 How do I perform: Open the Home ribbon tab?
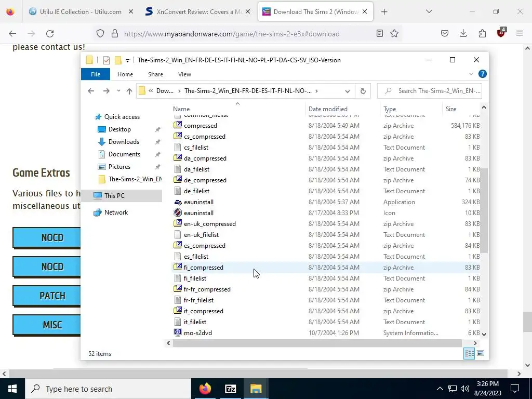click(x=125, y=74)
